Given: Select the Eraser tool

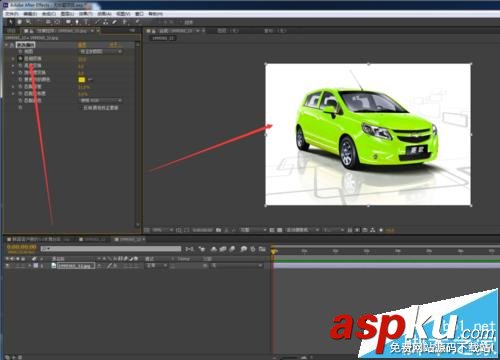Looking at the screenshot, I should coord(115,22).
